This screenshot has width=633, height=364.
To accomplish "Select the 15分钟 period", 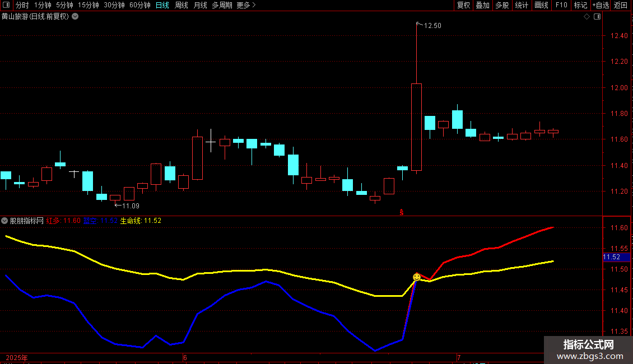I will pyautogui.click(x=89, y=5).
